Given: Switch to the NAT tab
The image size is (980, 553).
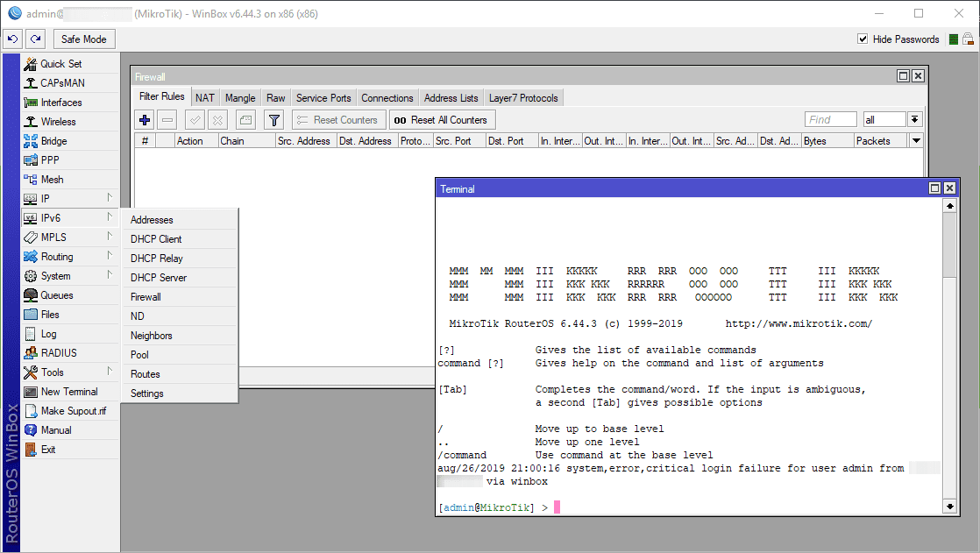Looking at the screenshot, I should [x=204, y=98].
